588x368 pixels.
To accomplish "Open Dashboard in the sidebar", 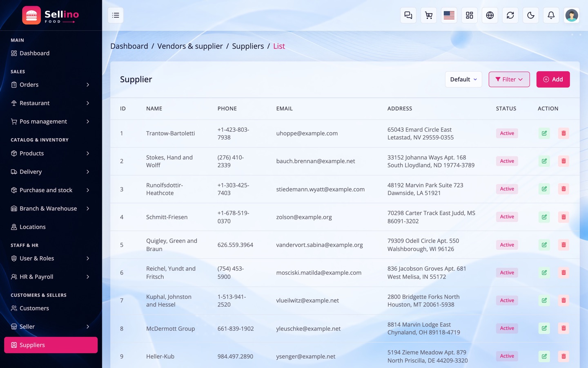I will point(51,53).
